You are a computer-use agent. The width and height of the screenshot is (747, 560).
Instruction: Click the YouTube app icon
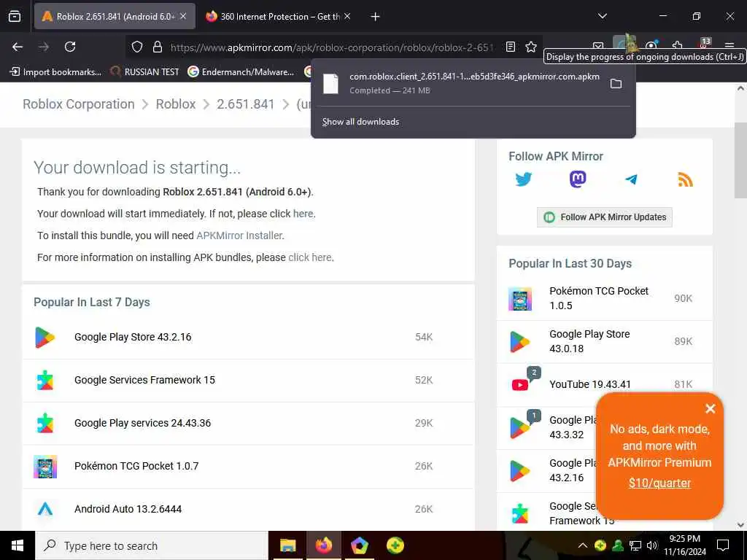click(519, 385)
